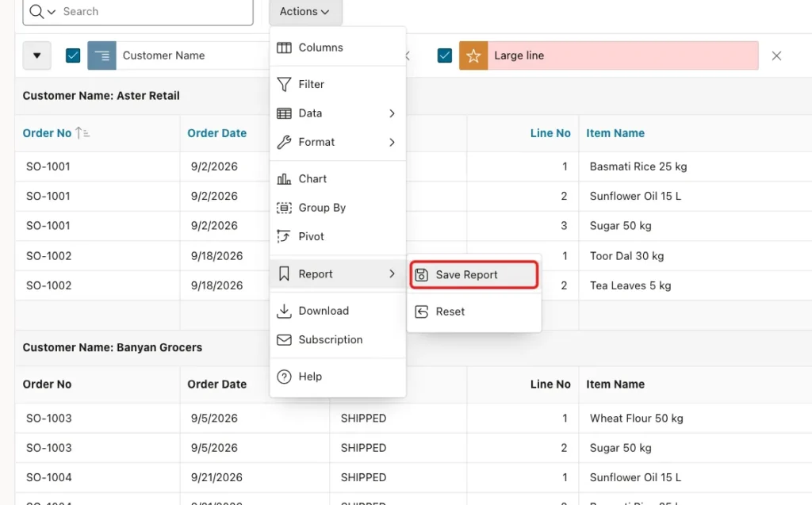812x505 pixels.
Task: Click Wheat Flour 50 kg cell
Action: click(x=637, y=418)
